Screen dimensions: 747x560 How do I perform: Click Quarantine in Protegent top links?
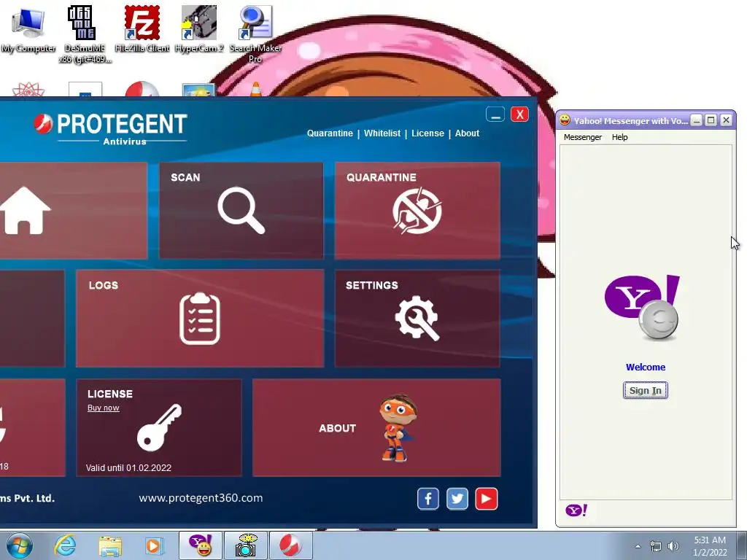pyautogui.click(x=330, y=133)
